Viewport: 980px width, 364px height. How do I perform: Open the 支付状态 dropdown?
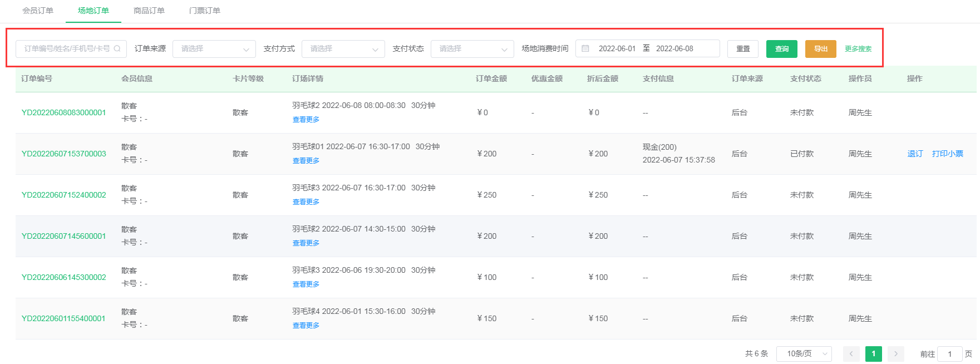472,49
